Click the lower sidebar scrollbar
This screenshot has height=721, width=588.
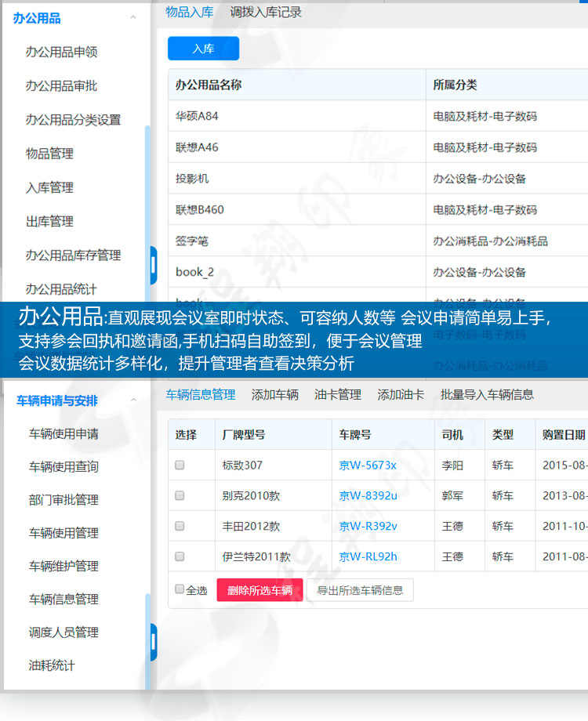tap(147, 642)
